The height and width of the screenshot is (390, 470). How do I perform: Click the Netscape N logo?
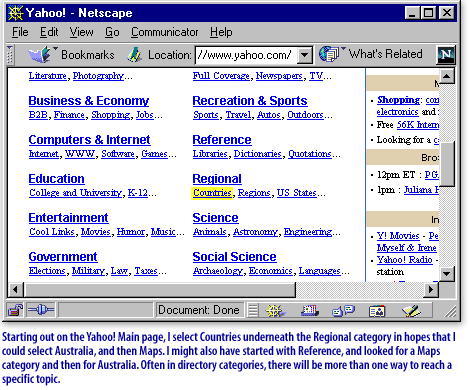click(x=446, y=55)
